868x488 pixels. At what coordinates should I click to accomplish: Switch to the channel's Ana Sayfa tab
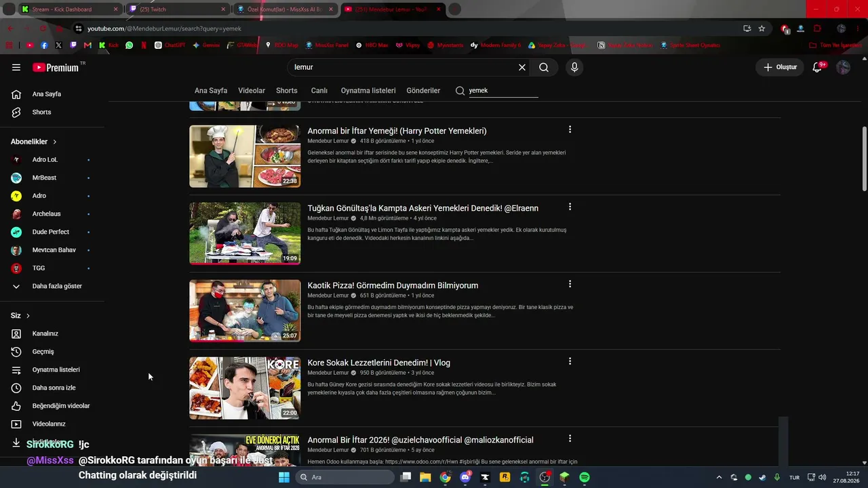211,91
